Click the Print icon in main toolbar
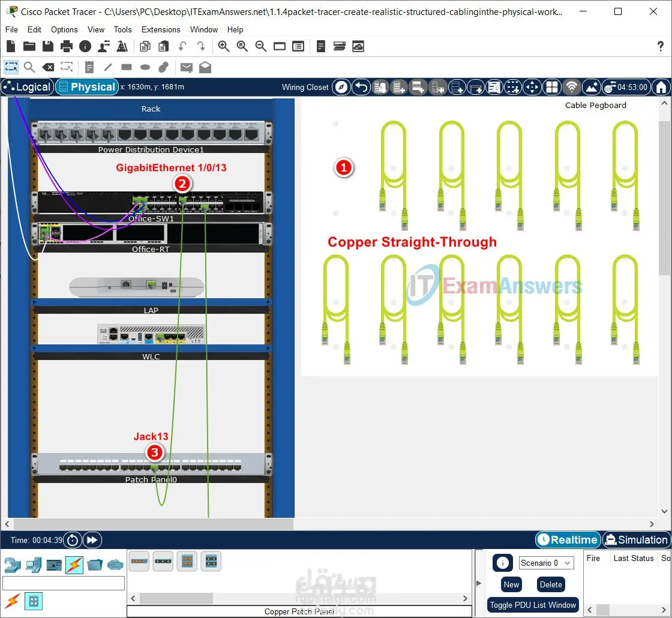 pyautogui.click(x=67, y=46)
